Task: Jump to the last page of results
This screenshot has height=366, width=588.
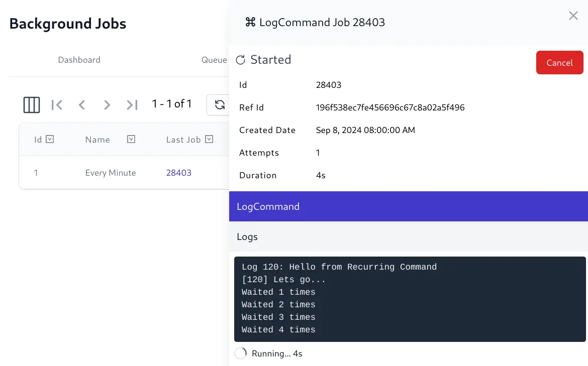Action: coord(132,105)
